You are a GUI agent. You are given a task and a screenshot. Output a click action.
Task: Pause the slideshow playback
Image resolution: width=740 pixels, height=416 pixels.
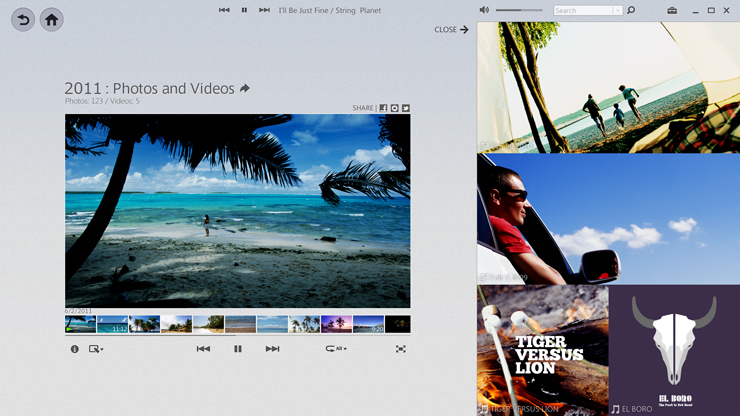tap(237, 349)
